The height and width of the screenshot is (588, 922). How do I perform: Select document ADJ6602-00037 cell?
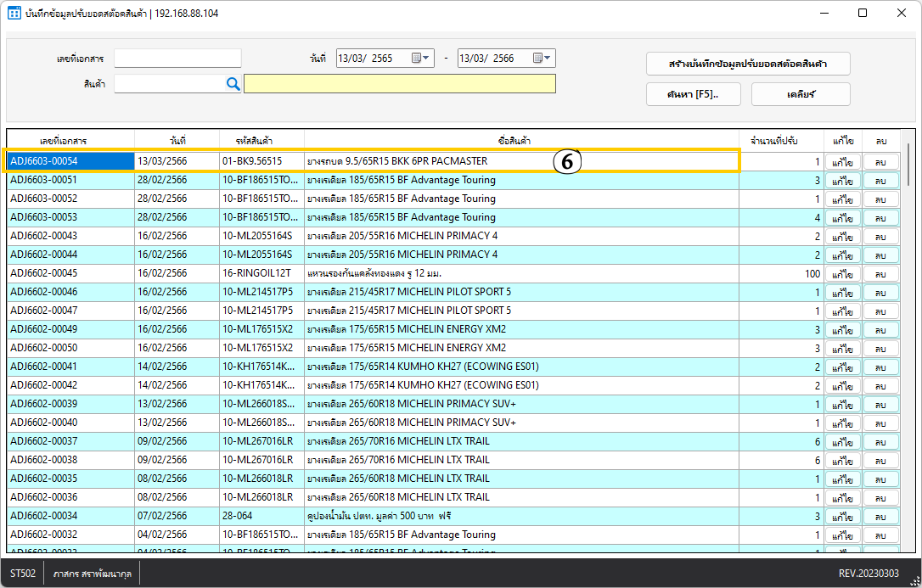tap(70, 441)
